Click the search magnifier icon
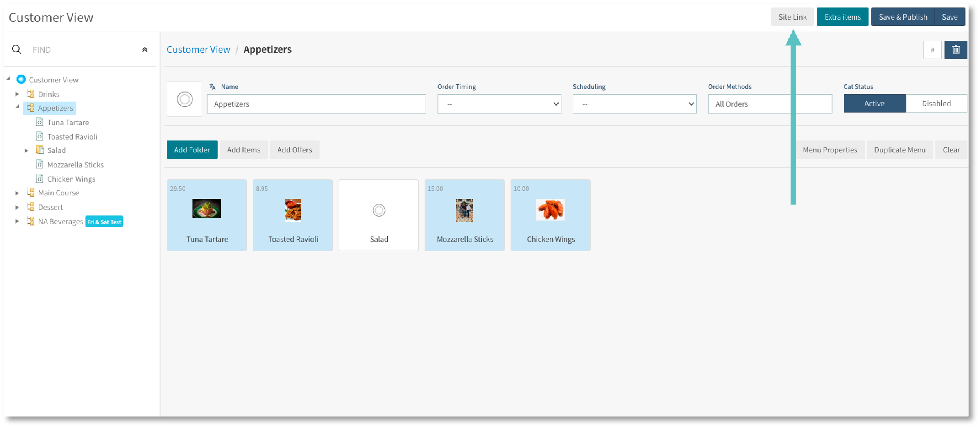 click(16, 50)
